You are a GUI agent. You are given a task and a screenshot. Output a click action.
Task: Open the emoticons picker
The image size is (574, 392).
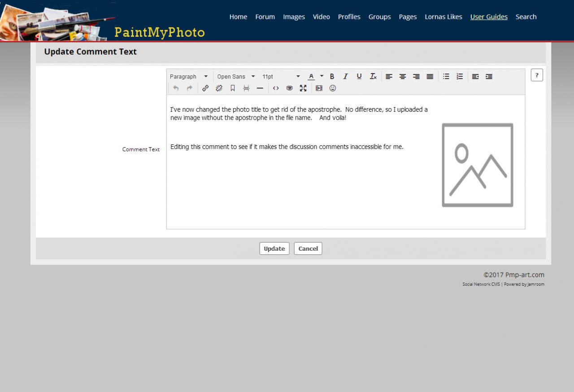coord(333,88)
